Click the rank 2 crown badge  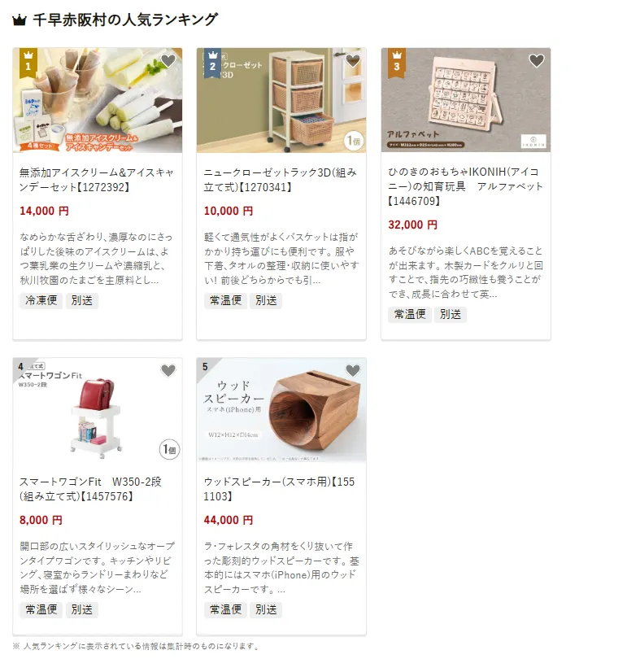tap(212, 63)
